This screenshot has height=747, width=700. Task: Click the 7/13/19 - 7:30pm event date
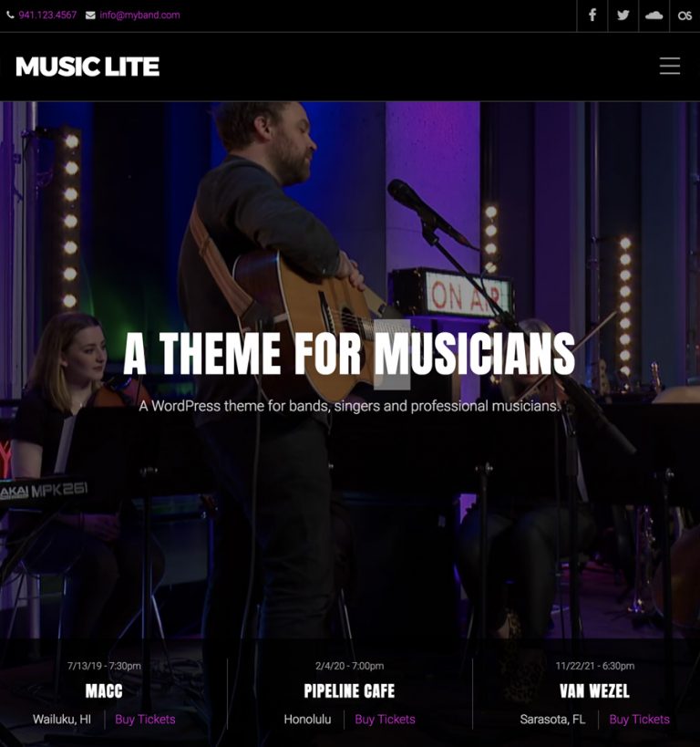click(104, 666)
